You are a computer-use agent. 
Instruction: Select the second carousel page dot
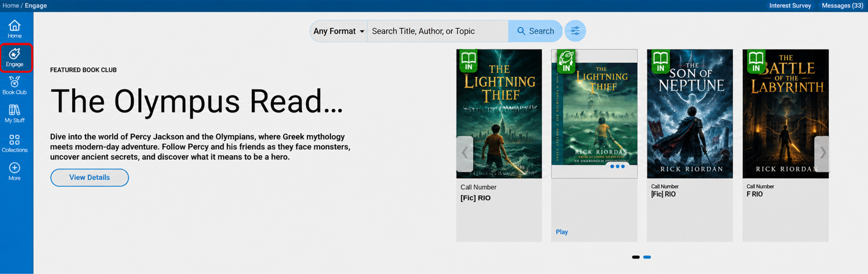[647, 257]
